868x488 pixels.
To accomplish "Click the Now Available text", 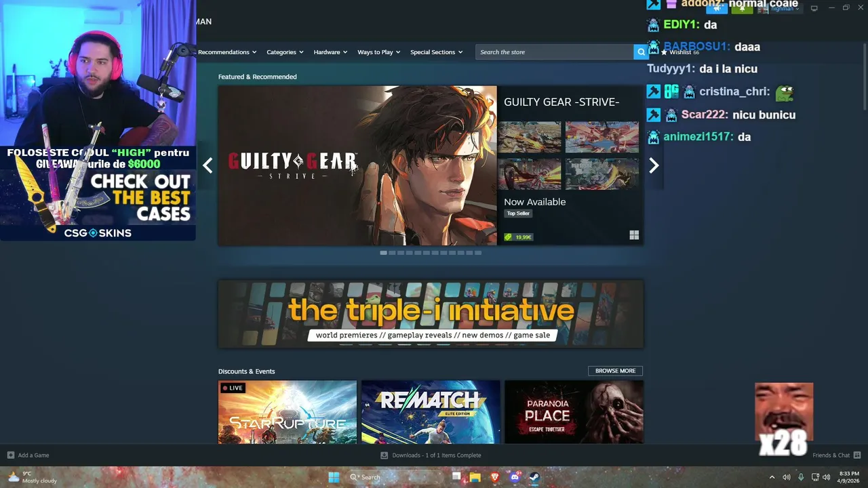I will coord(534,202).
